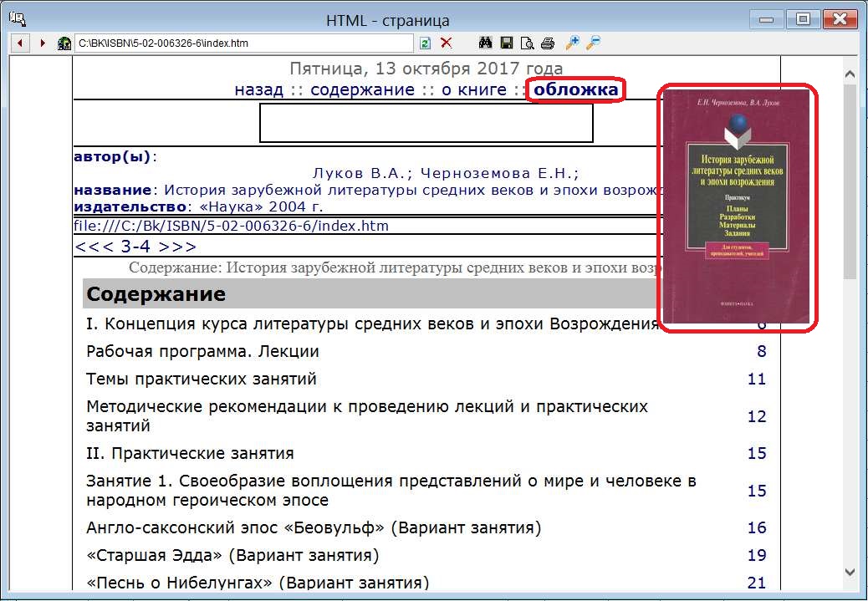Open the 'назад' link

(259, 89)
